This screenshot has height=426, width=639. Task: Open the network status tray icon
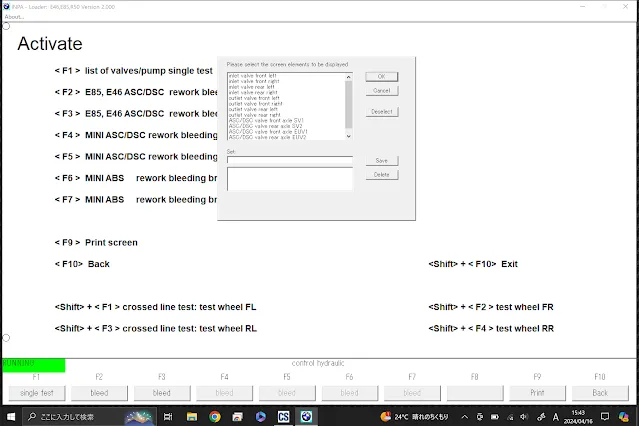[510, 417]
